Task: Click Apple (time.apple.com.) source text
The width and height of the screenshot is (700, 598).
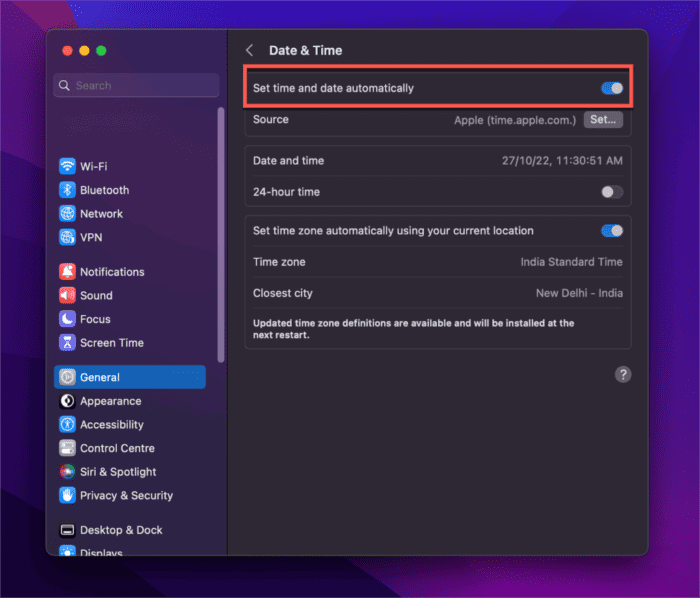Action: click(x=515, y=120)
